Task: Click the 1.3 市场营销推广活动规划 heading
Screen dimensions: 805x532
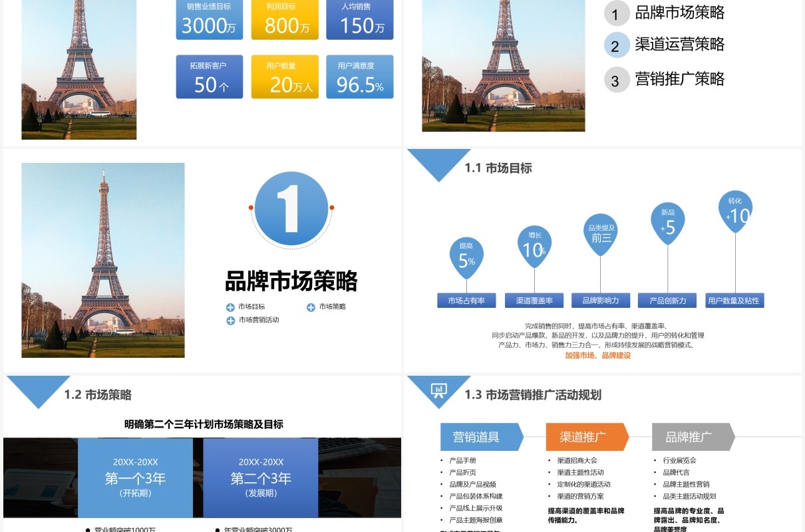Action: pyautogui.click(x=533, y=395)
